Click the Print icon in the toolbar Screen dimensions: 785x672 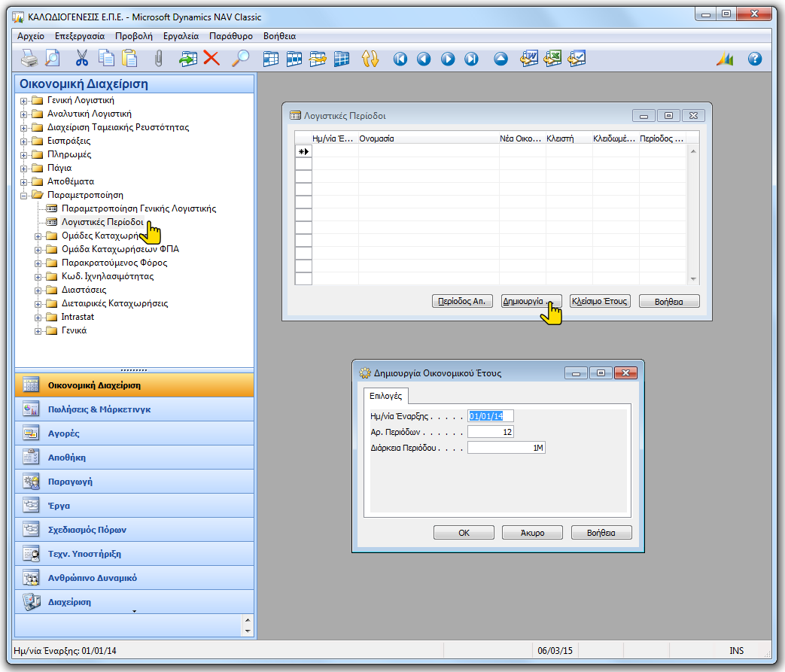point(29,59)
